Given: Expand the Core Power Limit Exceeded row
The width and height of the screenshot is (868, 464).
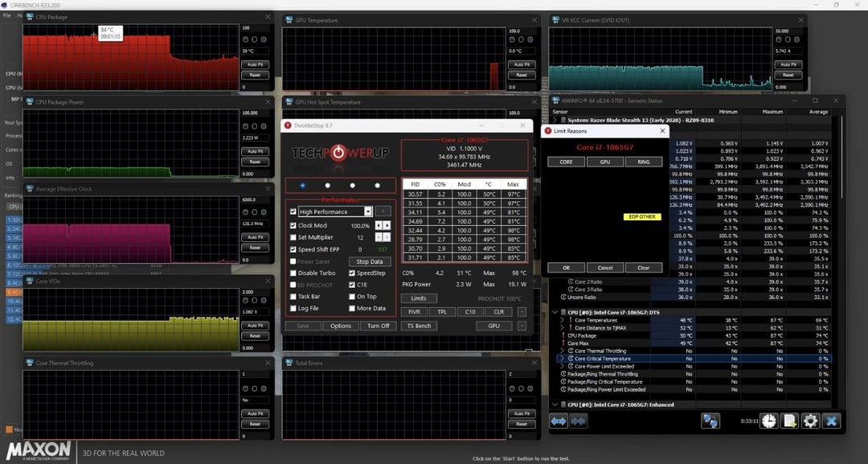Looking at the screenshot, I should (x=563, y=367).
